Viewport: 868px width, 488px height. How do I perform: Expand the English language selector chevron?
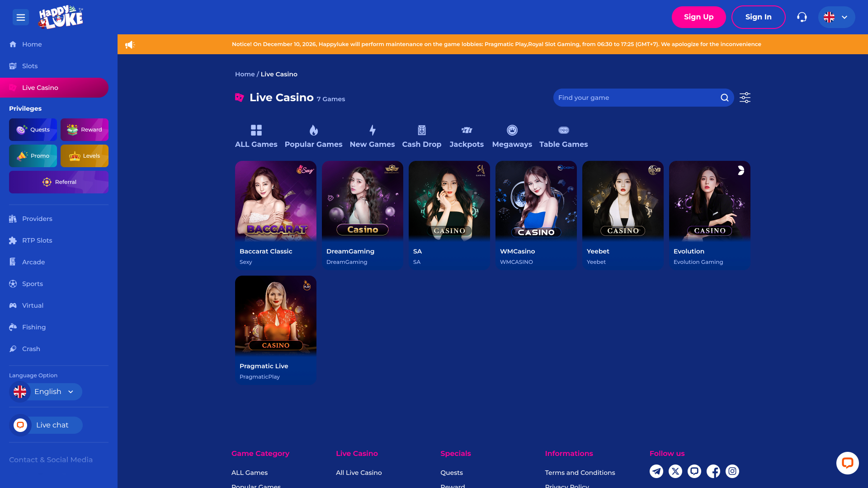pyautogui.click(x=71, y=392)
